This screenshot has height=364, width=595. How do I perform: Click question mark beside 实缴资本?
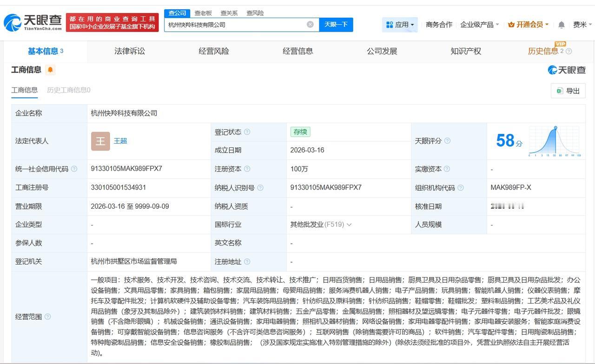[x=448, y=169]
